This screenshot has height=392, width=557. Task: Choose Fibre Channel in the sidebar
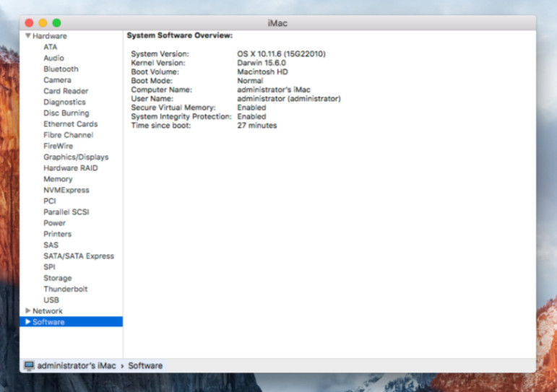(68, 135)
